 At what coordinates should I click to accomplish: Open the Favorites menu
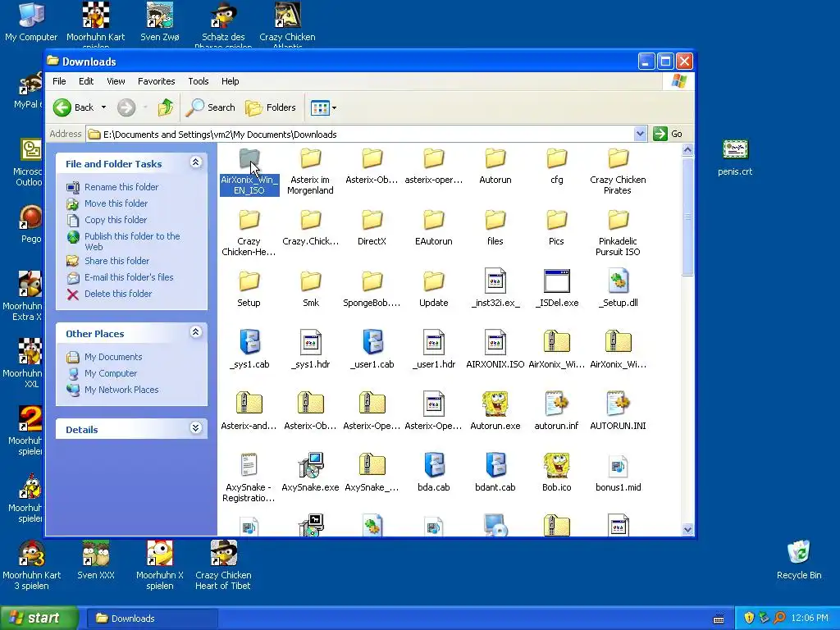157,81
